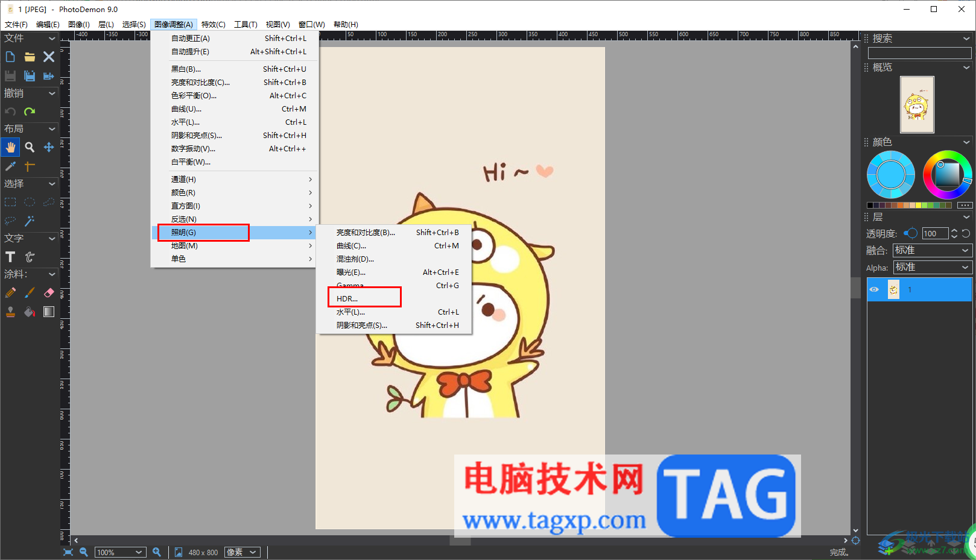Open the 特效(C) menu
The width and height of the screenshot is (976, 560).
click(214, 25)
